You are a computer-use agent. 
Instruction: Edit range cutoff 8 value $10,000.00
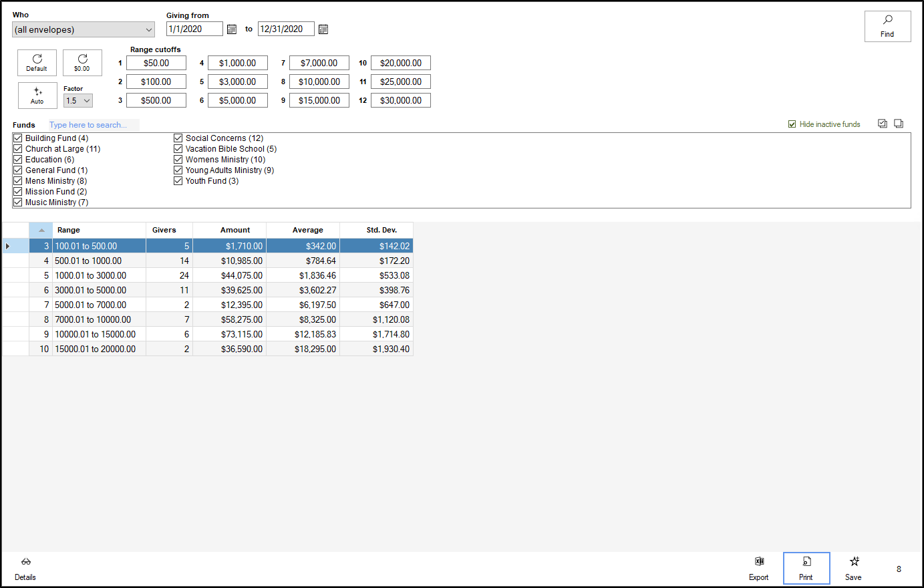click(319, 82)
